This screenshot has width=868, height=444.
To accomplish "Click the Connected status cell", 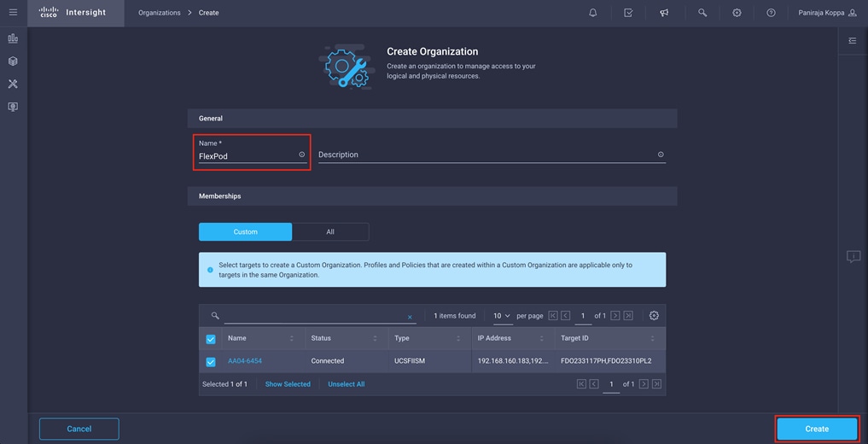I will pos(328,361).
